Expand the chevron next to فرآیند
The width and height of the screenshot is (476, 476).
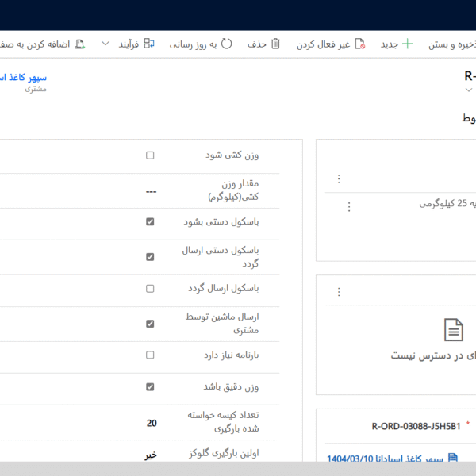point(106,44)
